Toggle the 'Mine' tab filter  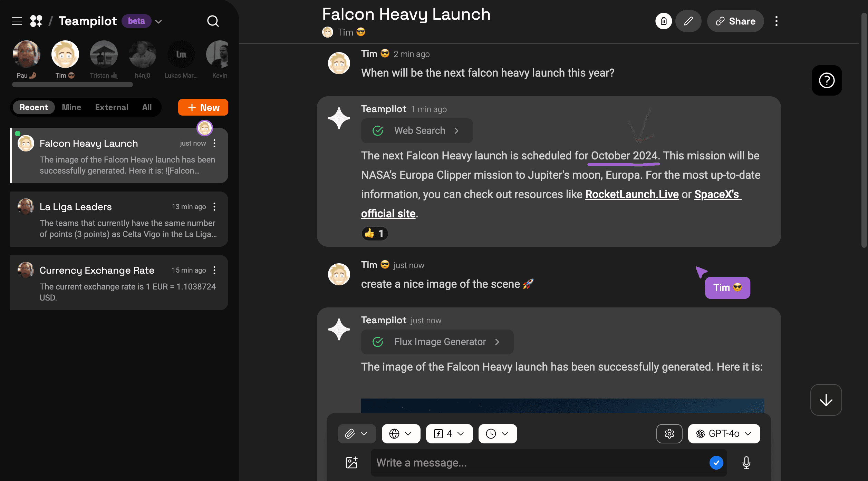coord(71,107)
